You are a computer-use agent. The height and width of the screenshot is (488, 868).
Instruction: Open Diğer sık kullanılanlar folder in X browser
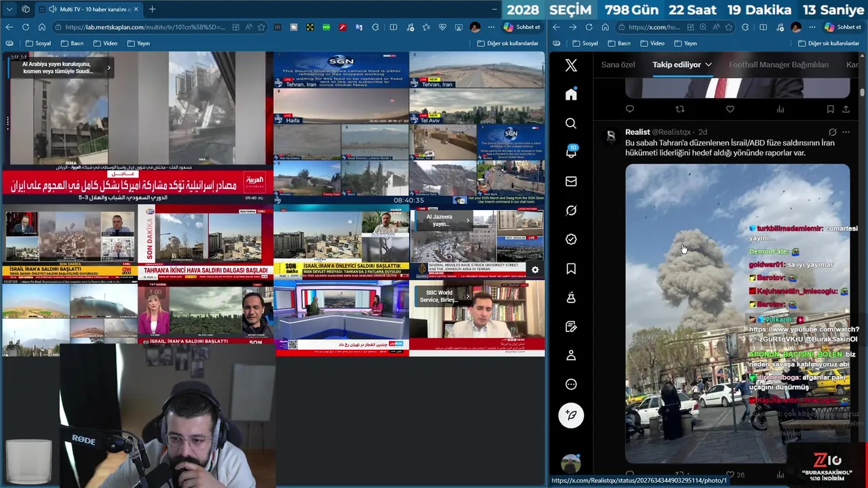(x=828, y=43)
